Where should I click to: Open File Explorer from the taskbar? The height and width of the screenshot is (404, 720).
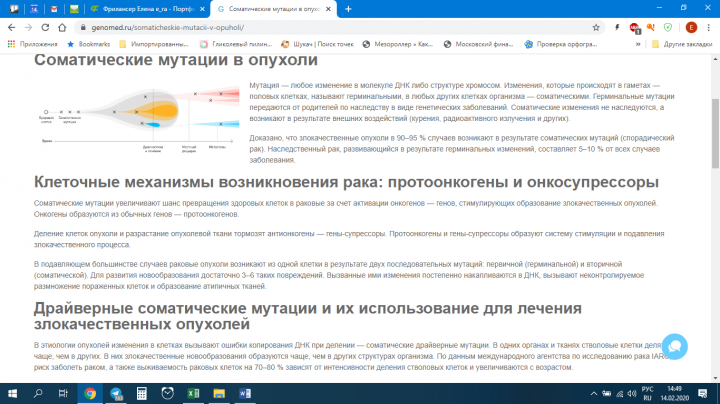point(219,393)
